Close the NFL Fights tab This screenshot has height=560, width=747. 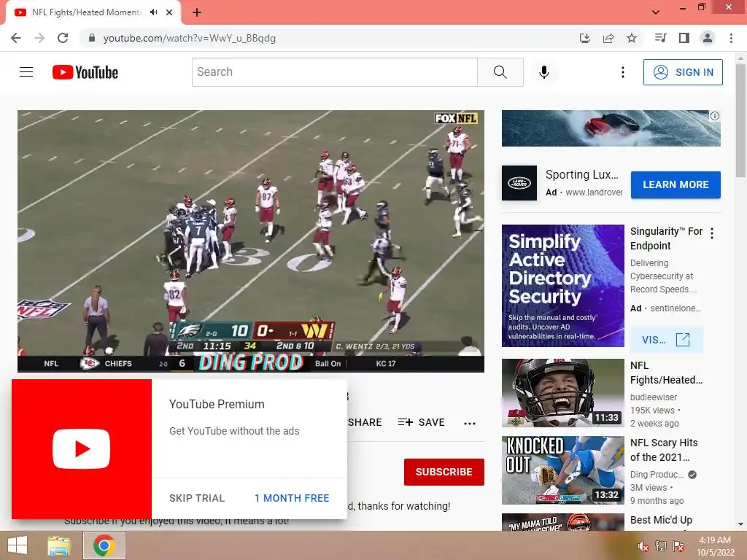click(169, 12)
